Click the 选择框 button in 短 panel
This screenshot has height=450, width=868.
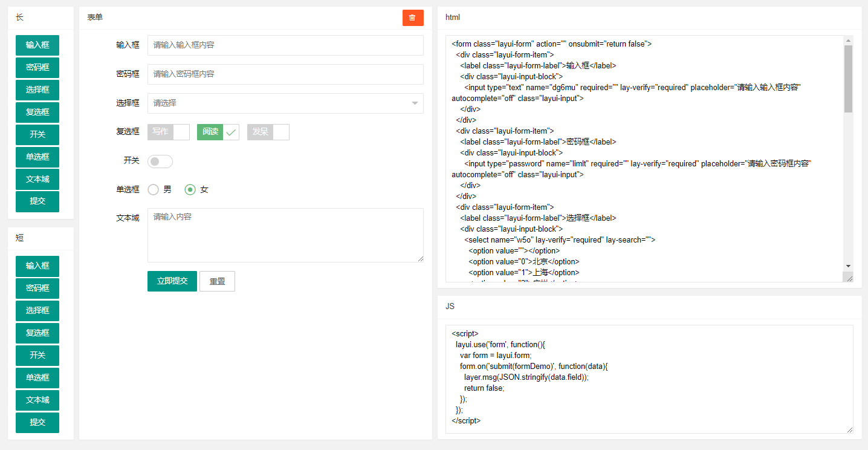[x=37, y=310]
